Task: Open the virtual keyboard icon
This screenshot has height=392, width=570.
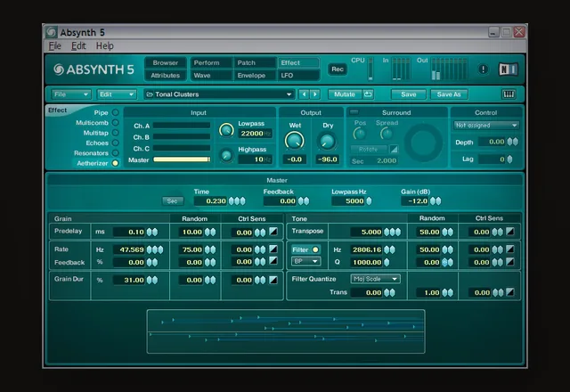Action: click(x=509, y=94)
